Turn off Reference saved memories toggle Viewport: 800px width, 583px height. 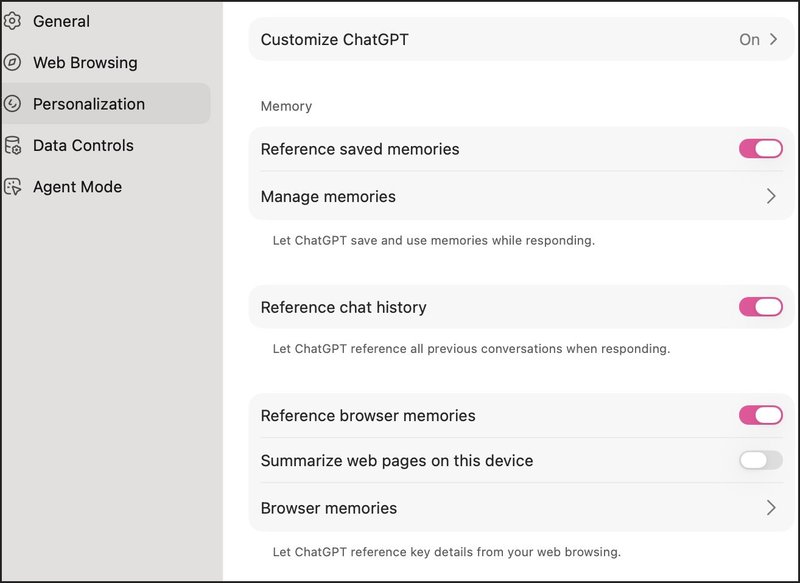(760, 149)
